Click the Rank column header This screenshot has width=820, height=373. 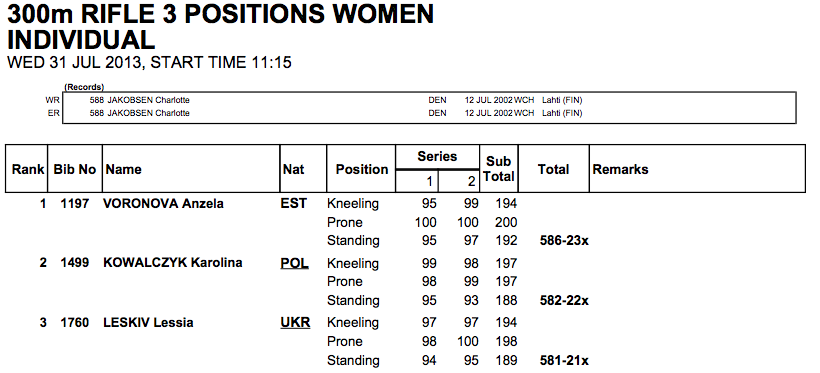coord(28,169)
